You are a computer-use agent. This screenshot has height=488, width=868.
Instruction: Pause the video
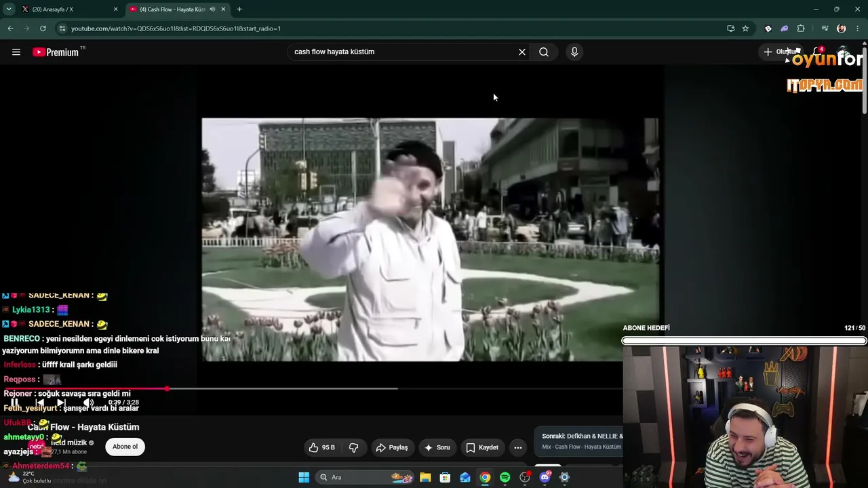[x=14, y=403]
